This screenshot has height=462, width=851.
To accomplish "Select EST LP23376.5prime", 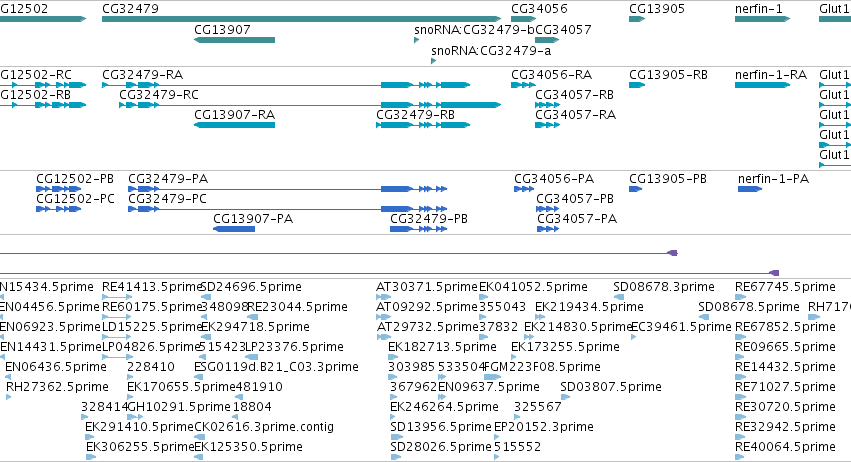I will 294,347.
